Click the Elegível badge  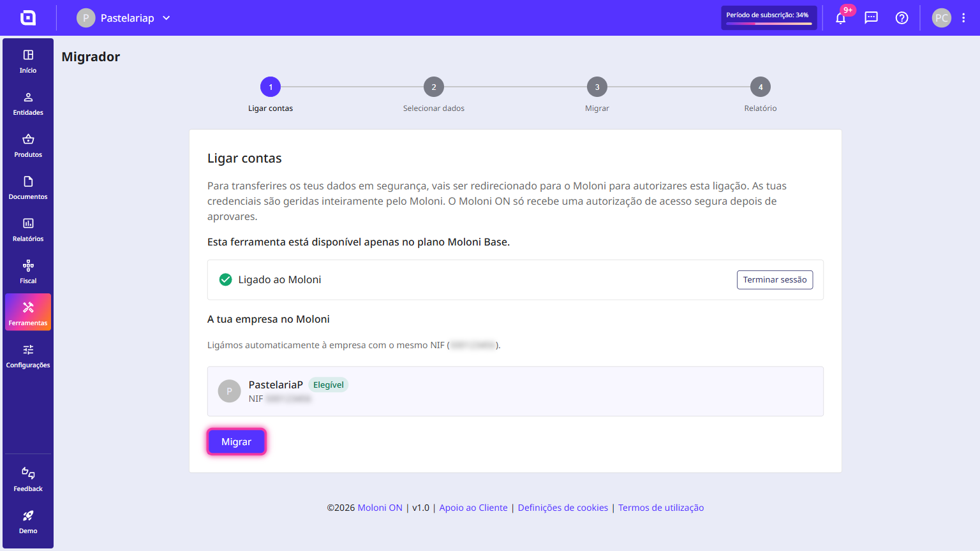(x=329, y=385)
